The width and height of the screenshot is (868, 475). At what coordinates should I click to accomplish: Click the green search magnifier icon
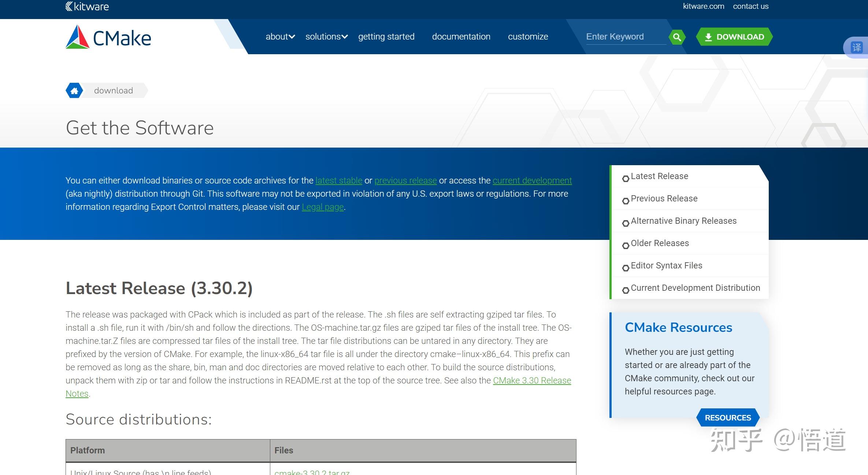click(677, 37)
